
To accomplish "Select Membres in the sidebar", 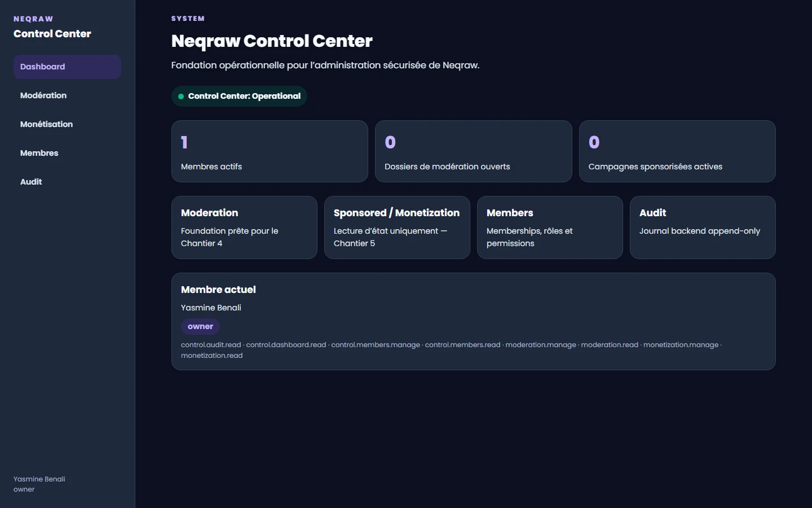I will click(x=67, y=153).
